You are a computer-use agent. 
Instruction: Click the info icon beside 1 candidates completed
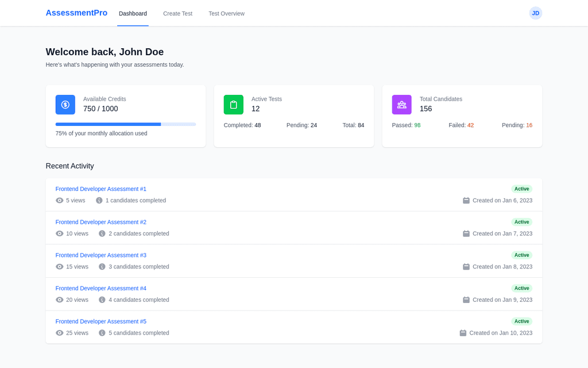coord(99,201)
